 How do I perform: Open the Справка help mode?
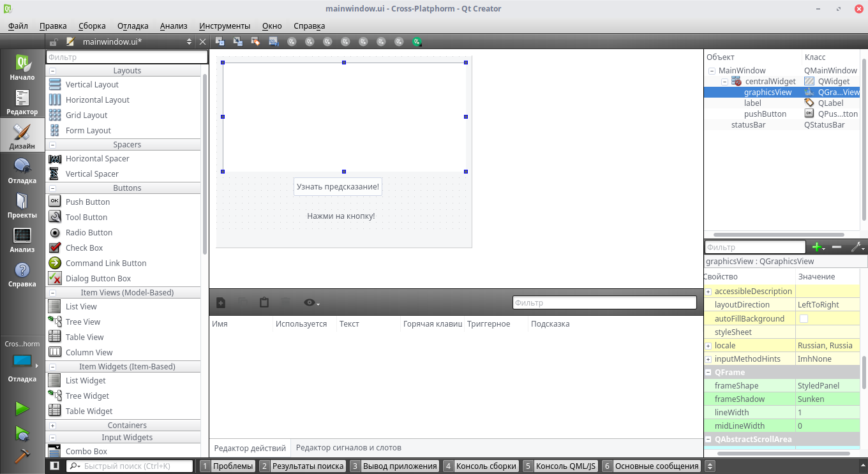[22, 274]
